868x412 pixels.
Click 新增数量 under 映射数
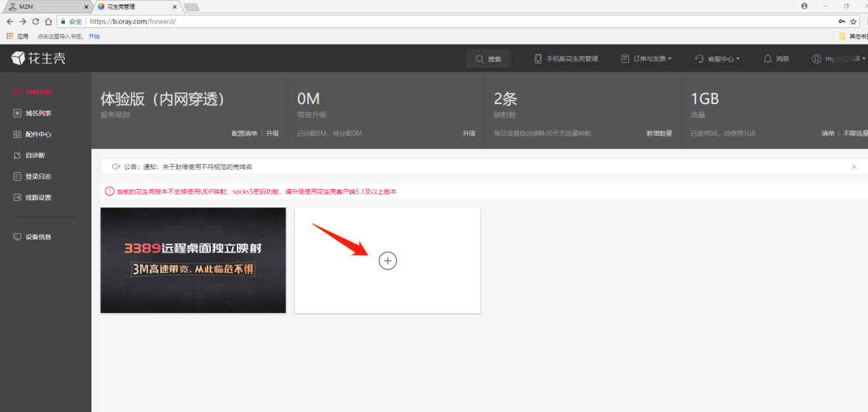(659, 134)
